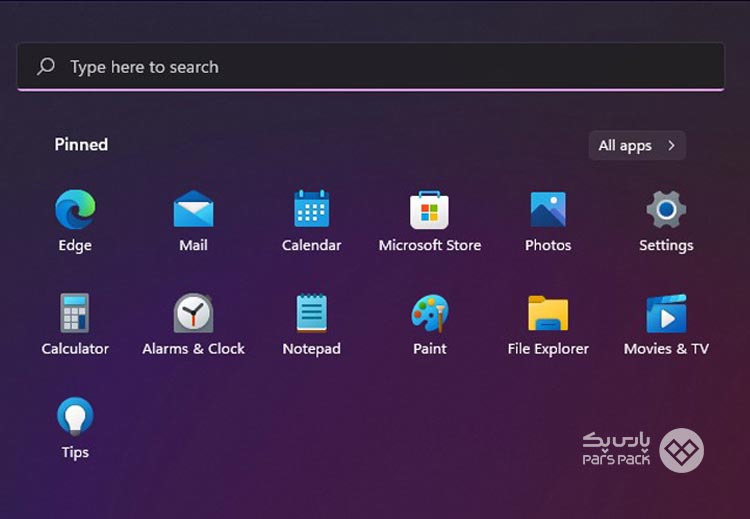Launch the Movies & TV icon
Image resolution: width=750 pixels, height=519 pixels.
tap(666, 313)
